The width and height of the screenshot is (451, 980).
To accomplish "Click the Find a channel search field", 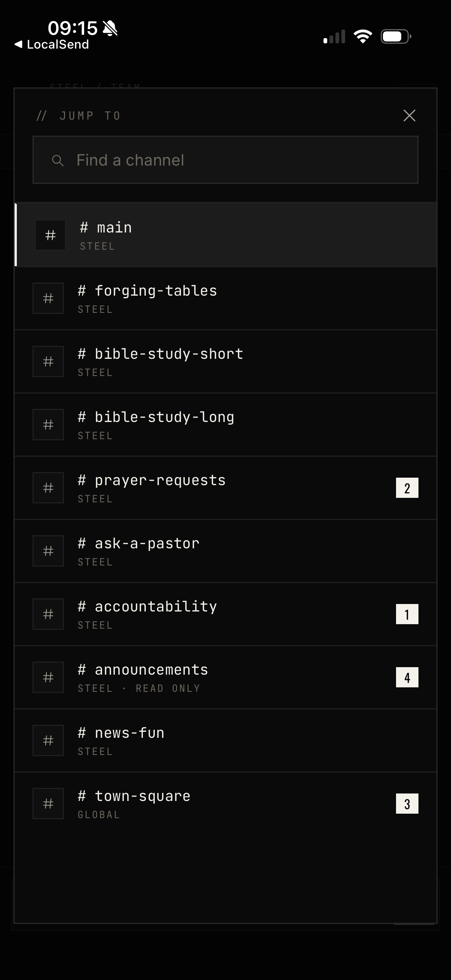I will [225, 160].
